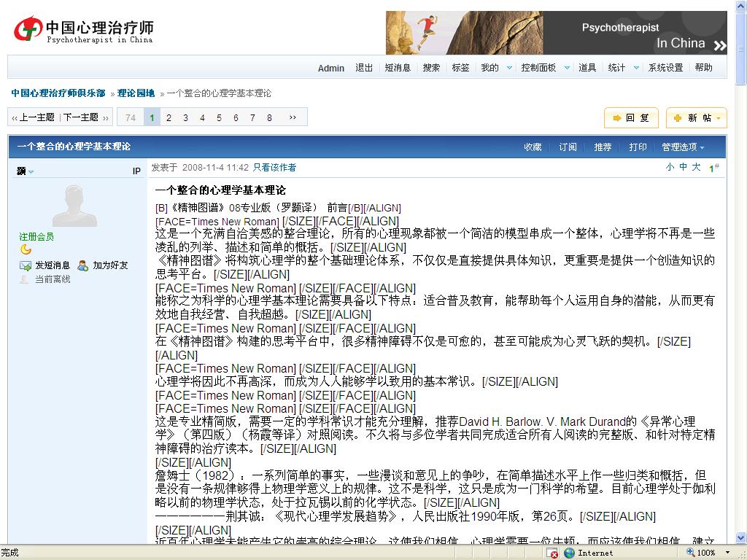Set font size to 中 medium
The width and height of the screenshot is (747, 560).
point(683,167)
